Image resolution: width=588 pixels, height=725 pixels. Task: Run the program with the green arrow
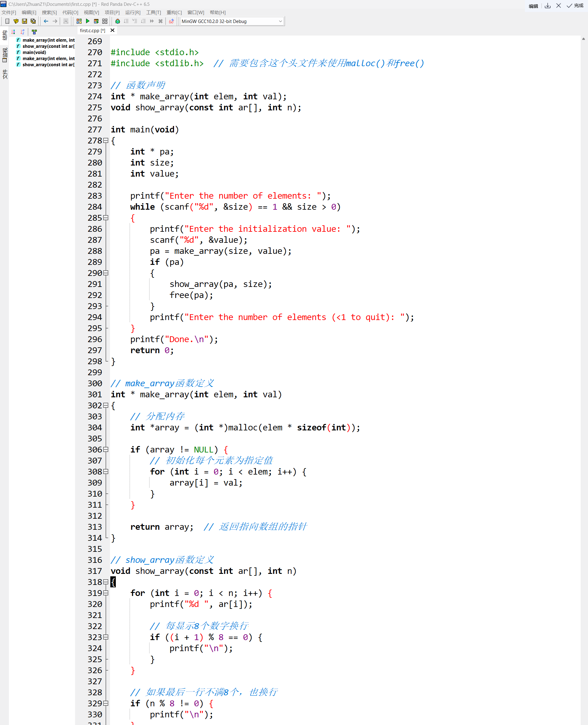point(88,21)
